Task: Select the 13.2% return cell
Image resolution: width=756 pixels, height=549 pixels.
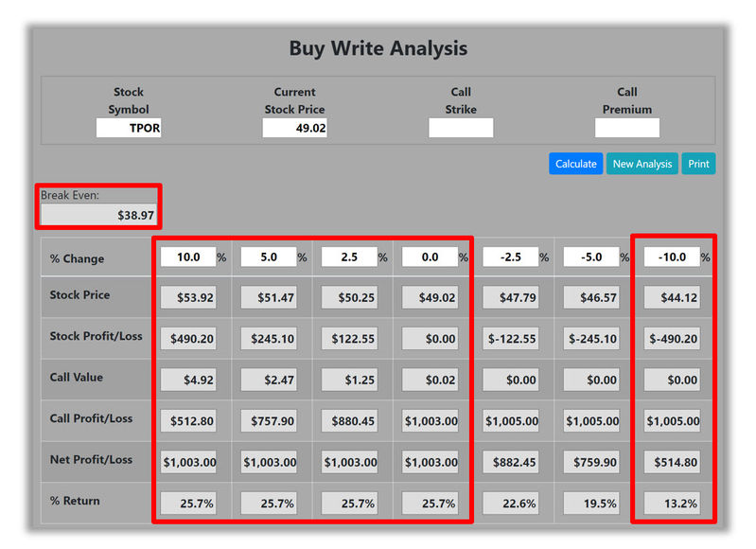Action: 672,504
